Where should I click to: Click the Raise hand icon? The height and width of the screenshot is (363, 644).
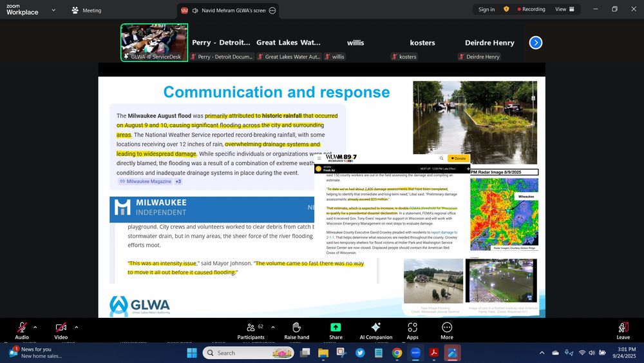coord(296,328)
